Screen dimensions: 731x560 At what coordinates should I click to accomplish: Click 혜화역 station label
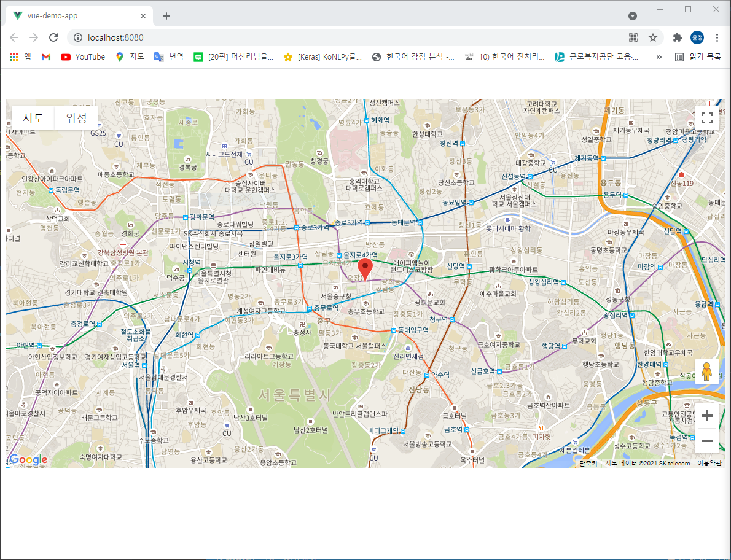pos(380,120)
